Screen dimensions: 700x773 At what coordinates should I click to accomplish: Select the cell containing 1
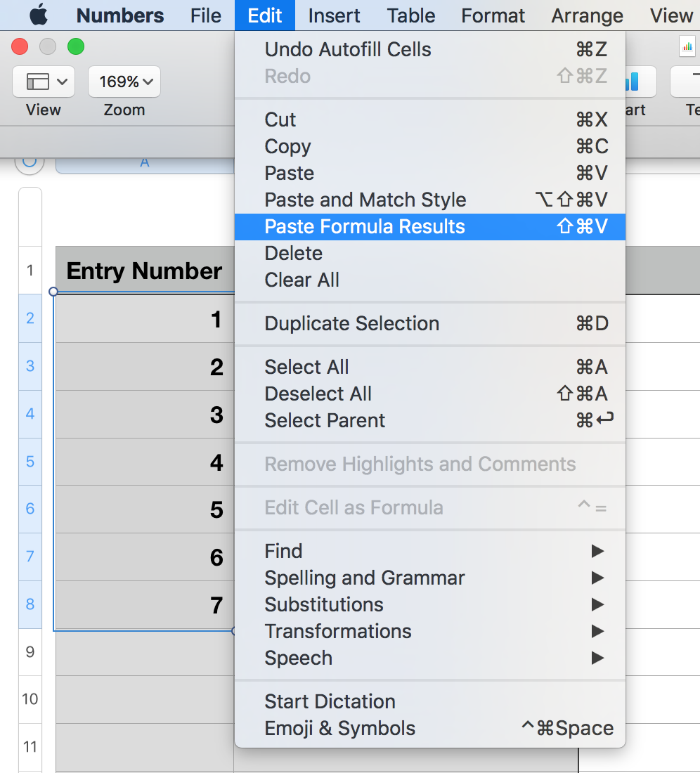[145, 318]
